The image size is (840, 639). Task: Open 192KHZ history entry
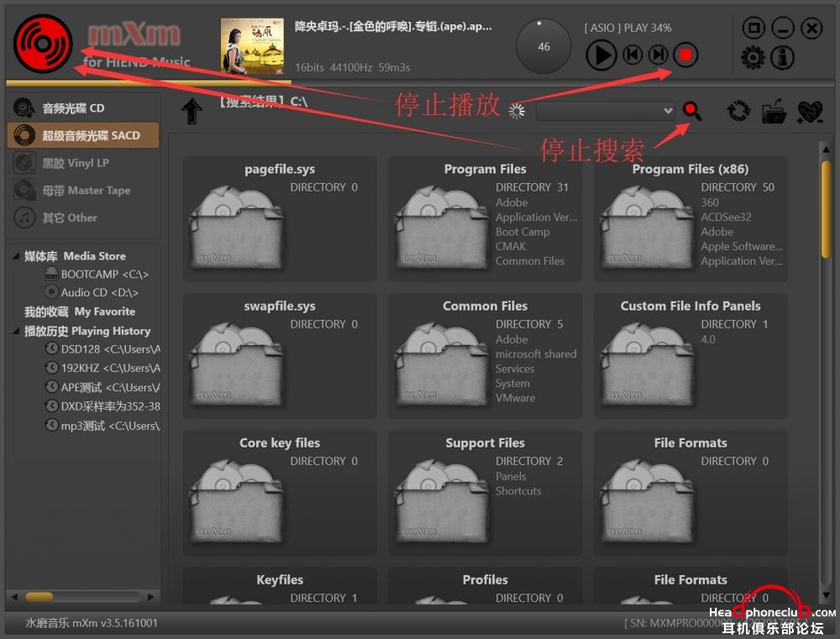[x=102, y=368]
